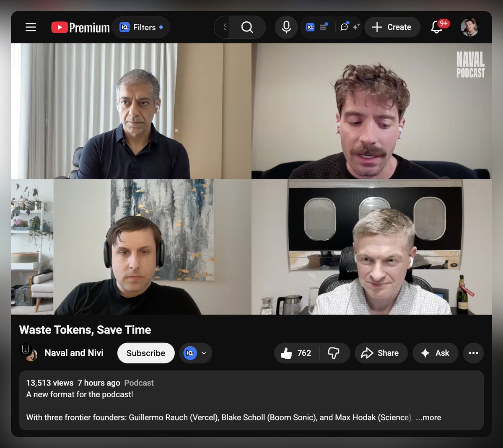Viewport: 503px width, 448px height.
Task: Click the Podcast label in description
Action: tap(139, 383)
